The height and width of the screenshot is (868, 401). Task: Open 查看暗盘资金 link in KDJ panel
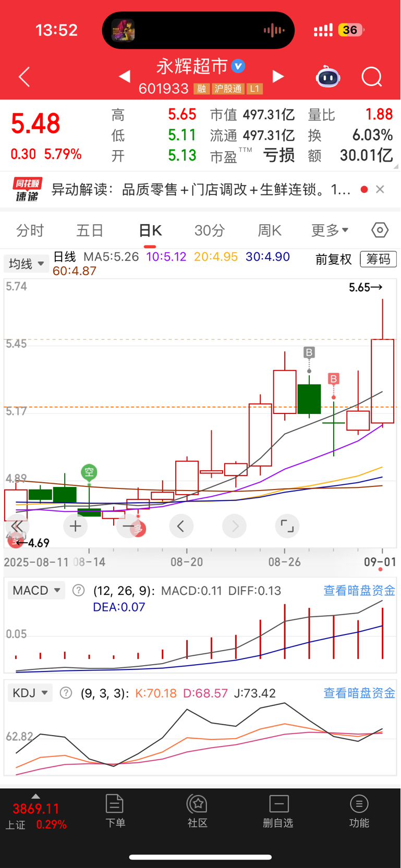tap(359, 693)
